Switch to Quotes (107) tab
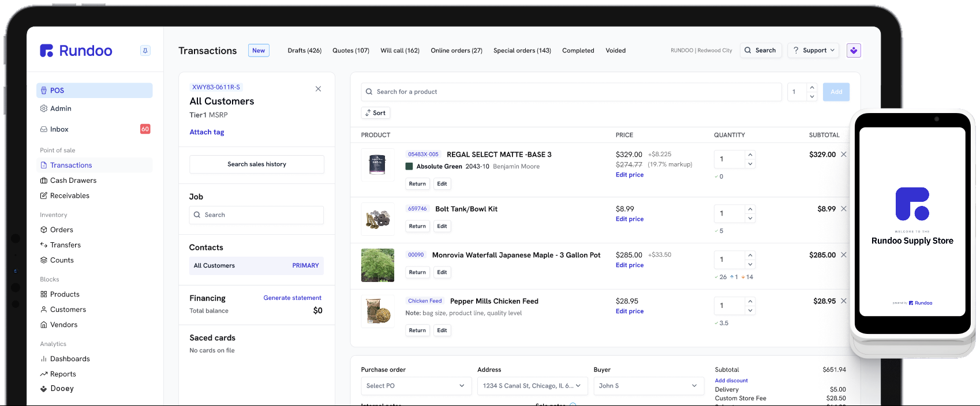Screen dimensions: 980x406 tap(351, 51)
